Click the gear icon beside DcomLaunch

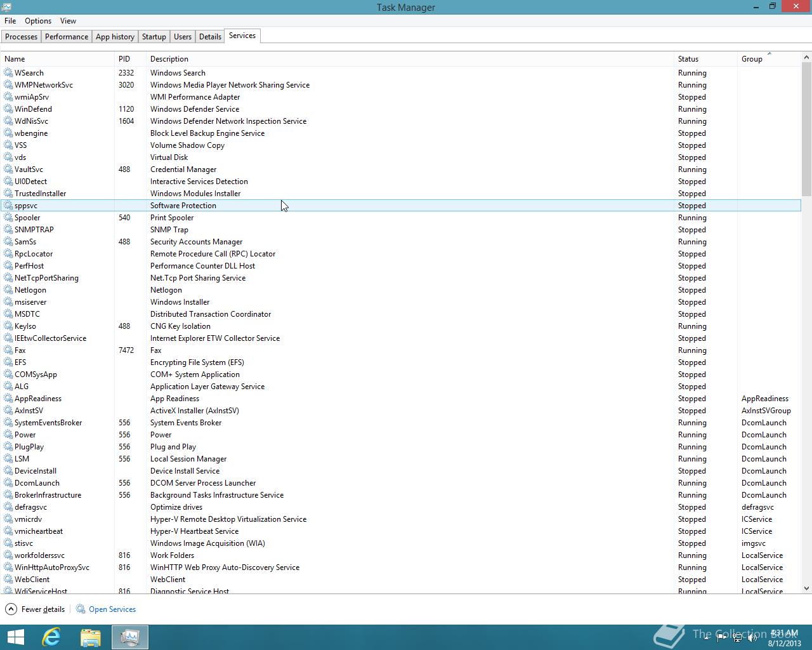pos(8,483)
